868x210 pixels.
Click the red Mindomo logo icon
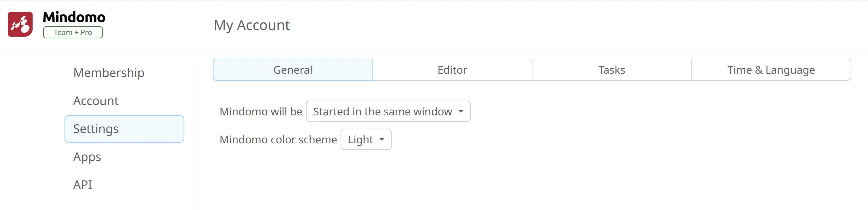[20, 24]
